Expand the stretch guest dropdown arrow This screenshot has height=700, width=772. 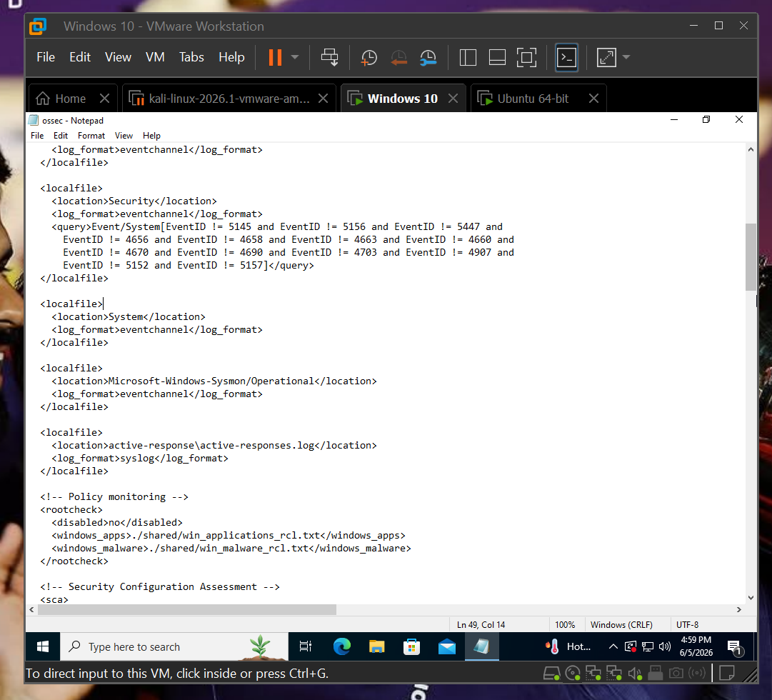(626, 57)
